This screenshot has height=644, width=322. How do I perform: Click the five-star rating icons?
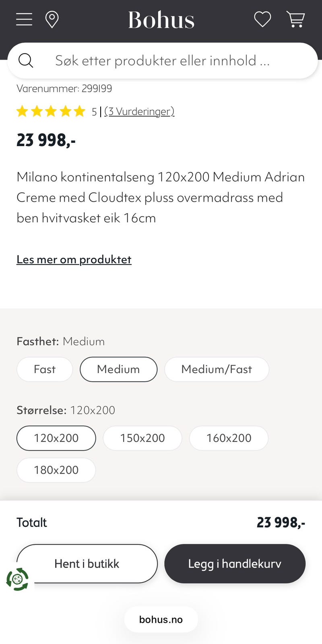[x=51, y=111]
